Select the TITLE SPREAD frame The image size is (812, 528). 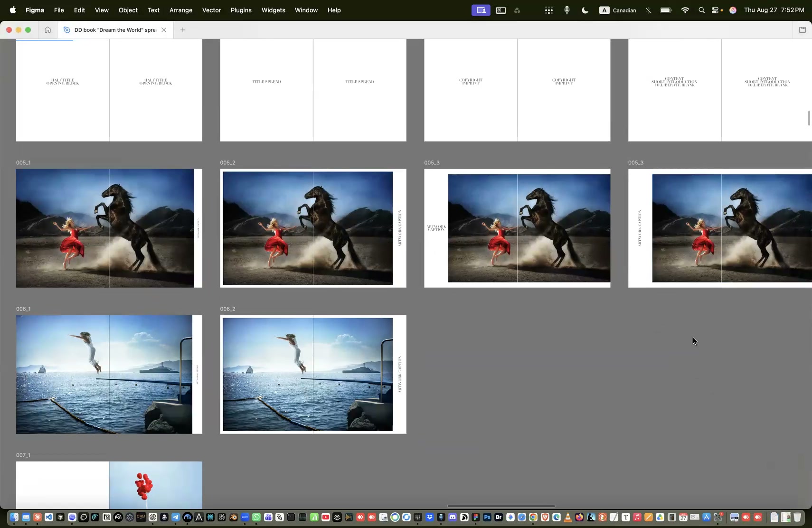(x=313, y=90)
